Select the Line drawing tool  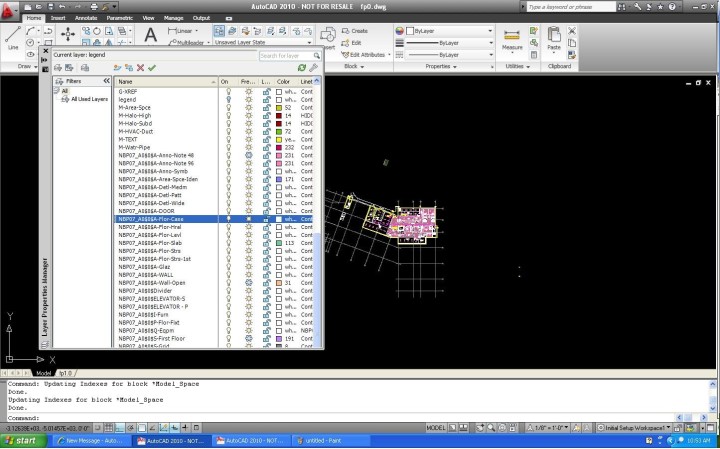(13, 38)
